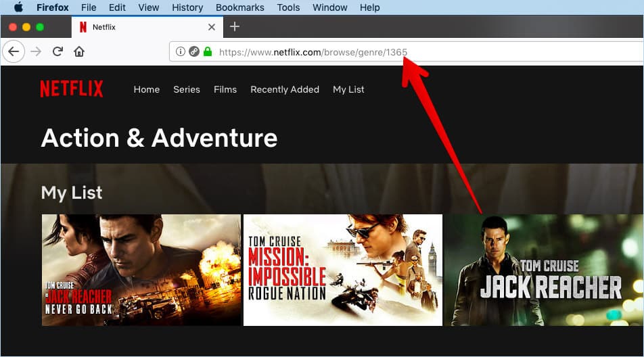Open My List in Netflix navigation
Viewport: 644px width, 357px height.
pyautogui.click(x=348, y=89)
